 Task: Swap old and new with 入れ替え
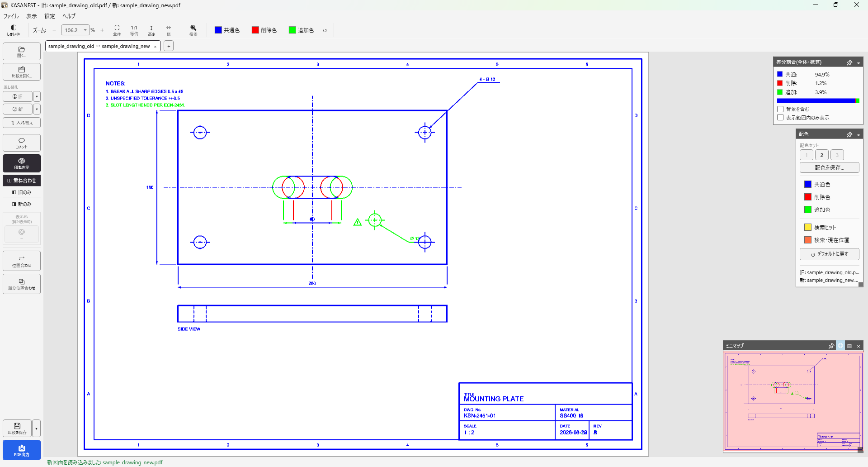click(22, 123)
